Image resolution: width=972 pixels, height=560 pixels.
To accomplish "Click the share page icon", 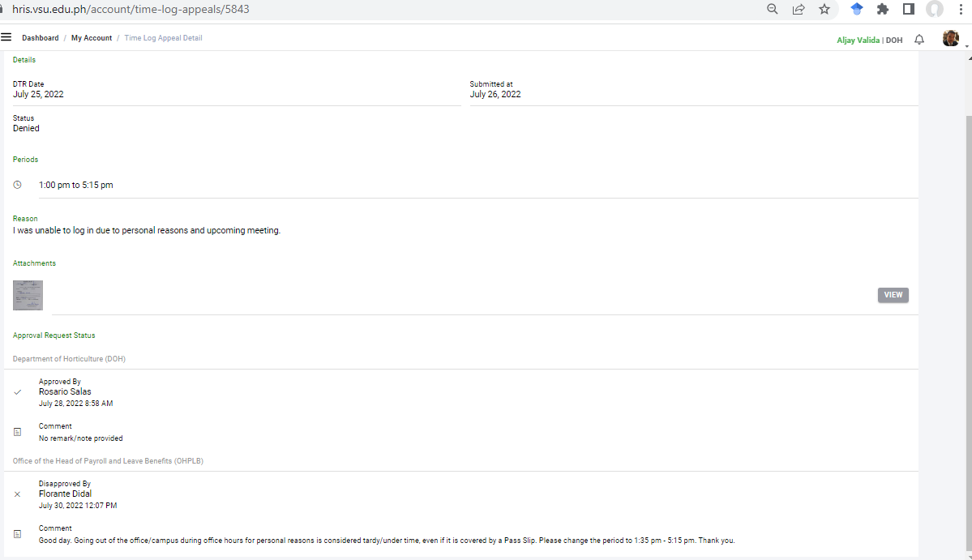I will pos(799,9).
